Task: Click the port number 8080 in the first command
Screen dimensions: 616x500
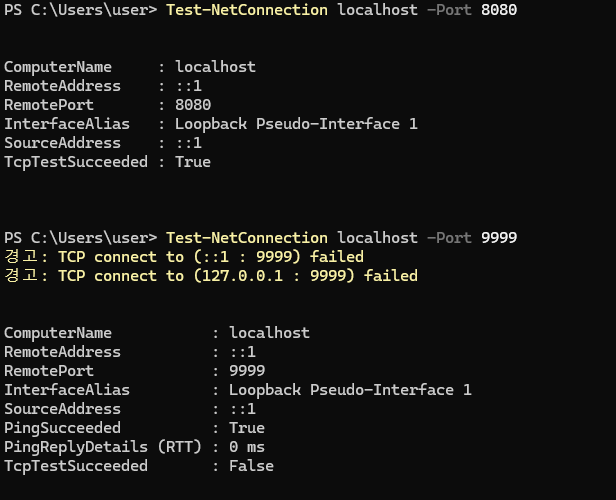Action: 499,10
